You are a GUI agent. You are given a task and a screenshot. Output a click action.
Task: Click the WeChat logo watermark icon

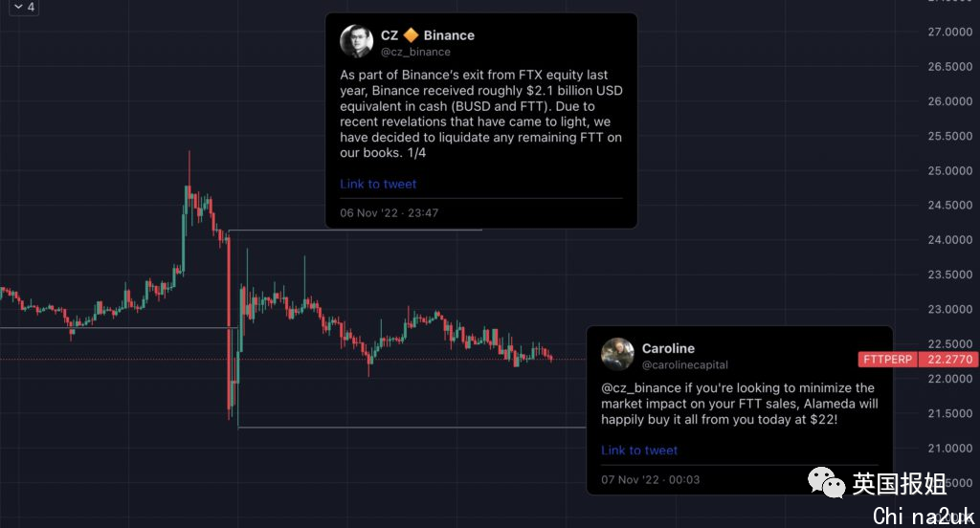click(826, 482)
